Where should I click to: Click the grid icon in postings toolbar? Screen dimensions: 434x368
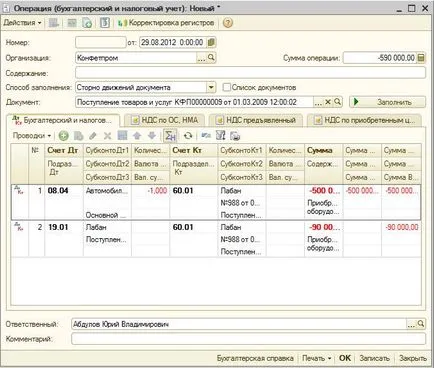click(x=122, y=135)
